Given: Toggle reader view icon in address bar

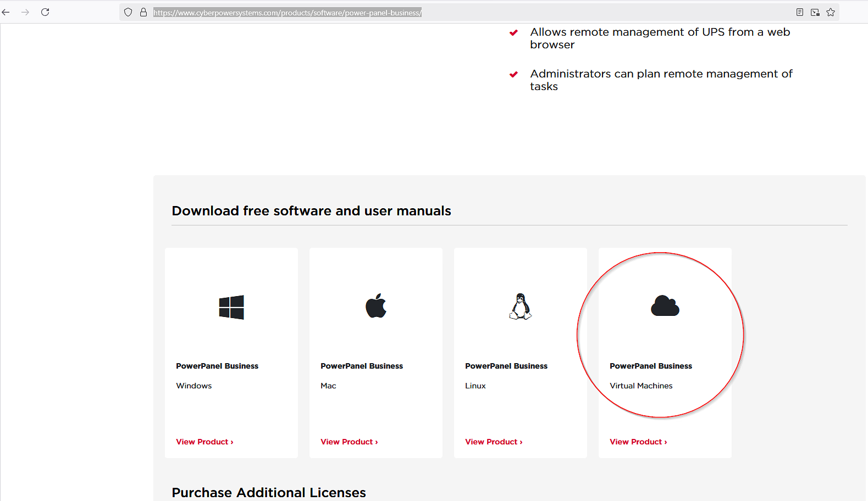Looking at the screenshot, I should coord(800,12).
